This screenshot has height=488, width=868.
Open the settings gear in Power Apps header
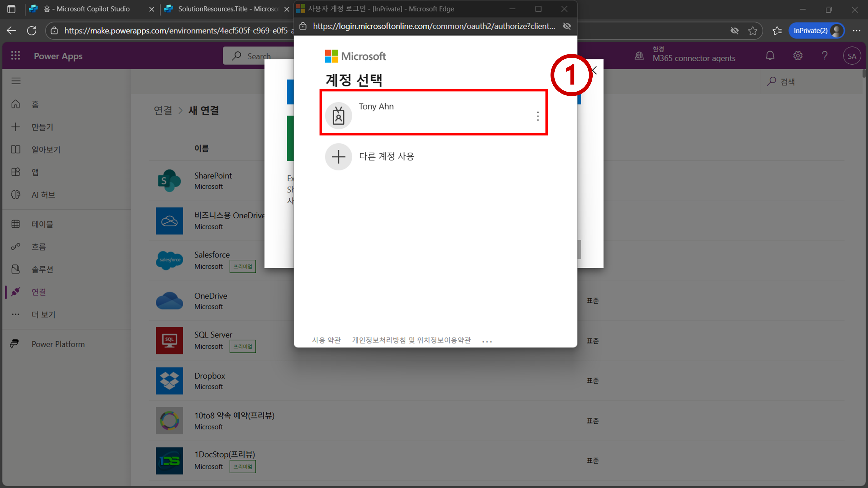(797, 56)
